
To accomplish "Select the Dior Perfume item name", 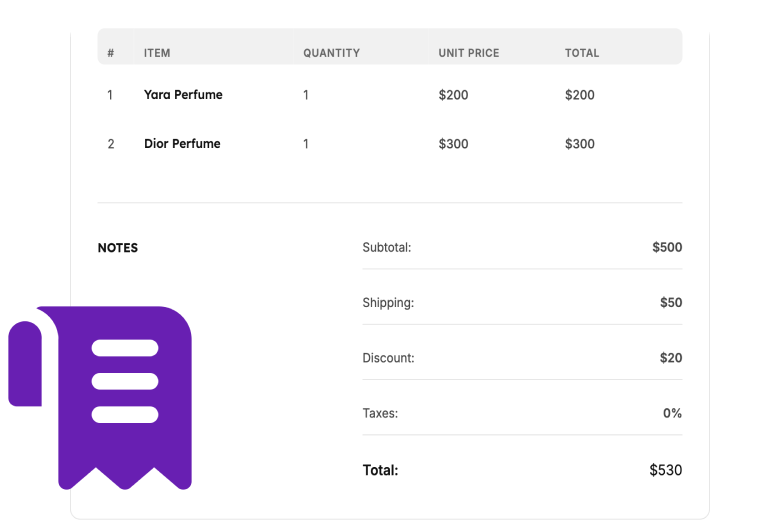I will click(182, 144).
